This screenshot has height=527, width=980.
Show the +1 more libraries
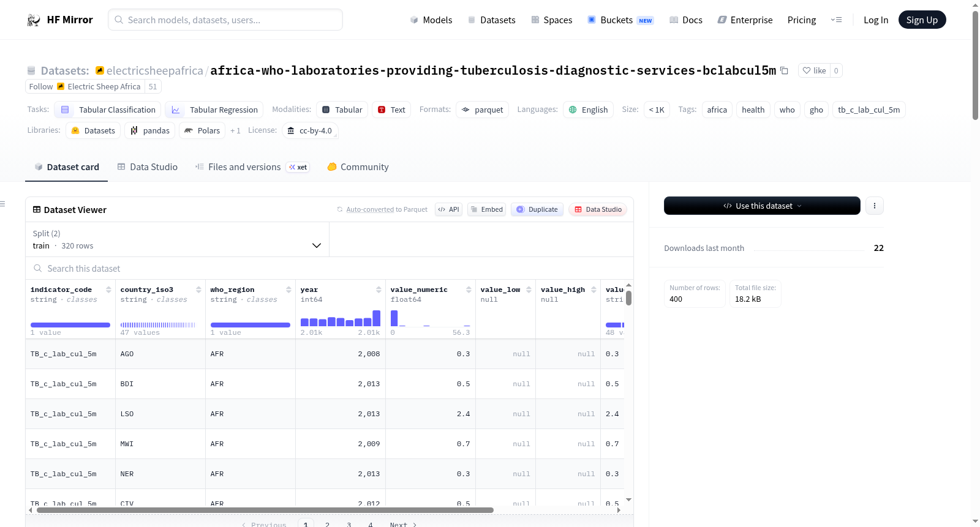click(x=235, y=130)
